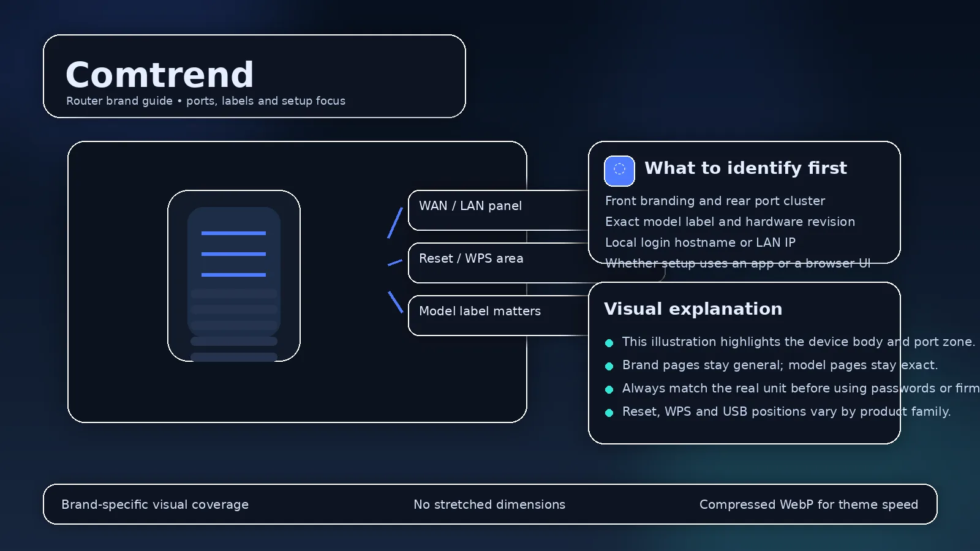
Task: Select the subtitle 'Router brand guide • ports, labels and setup focus'
Action: tap(206, 101)
